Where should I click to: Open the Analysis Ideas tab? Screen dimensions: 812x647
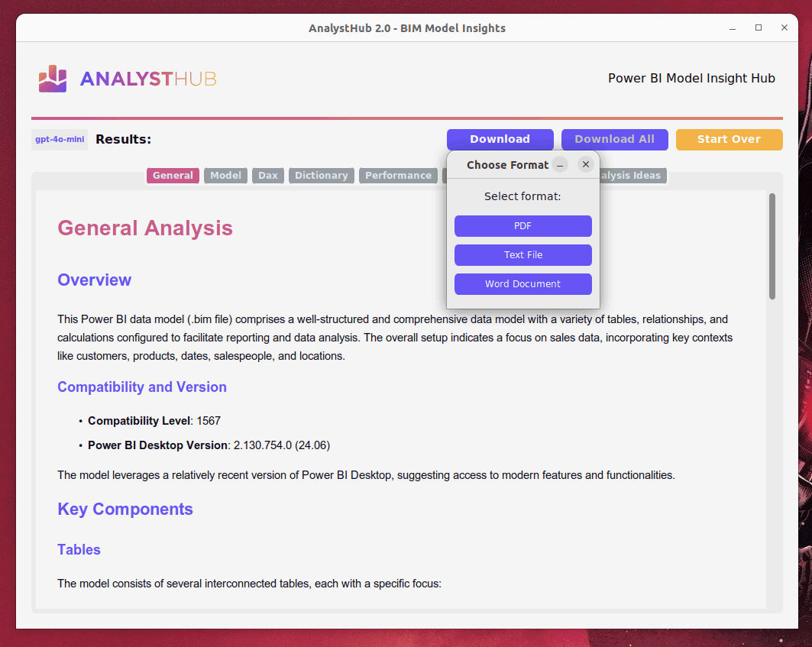coord(632,176)
